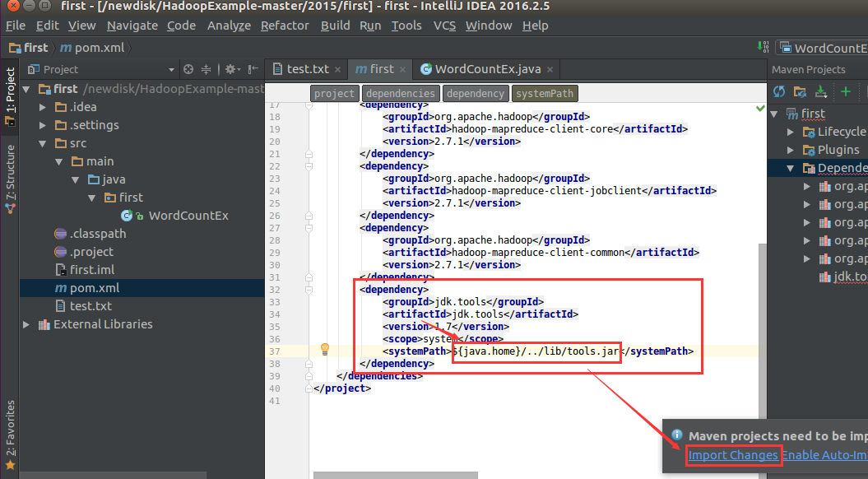This screenshot has width=868, height=479.
Task: Click the Import Changes link
Action: coord(732,455)
